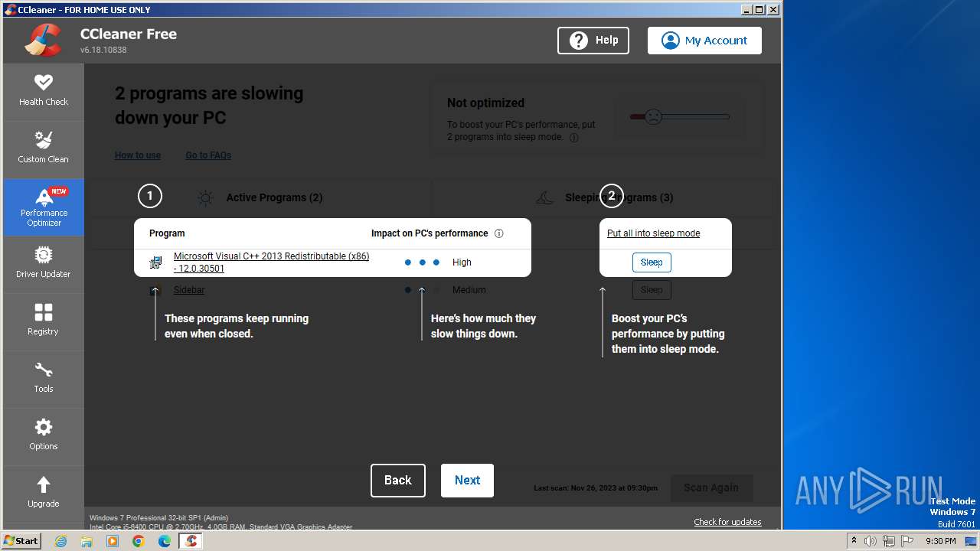This screenshot has width=980, height=551.
Task: Switch to Sleeping Programs (3) tab
Action: click(x=605, y=197)
